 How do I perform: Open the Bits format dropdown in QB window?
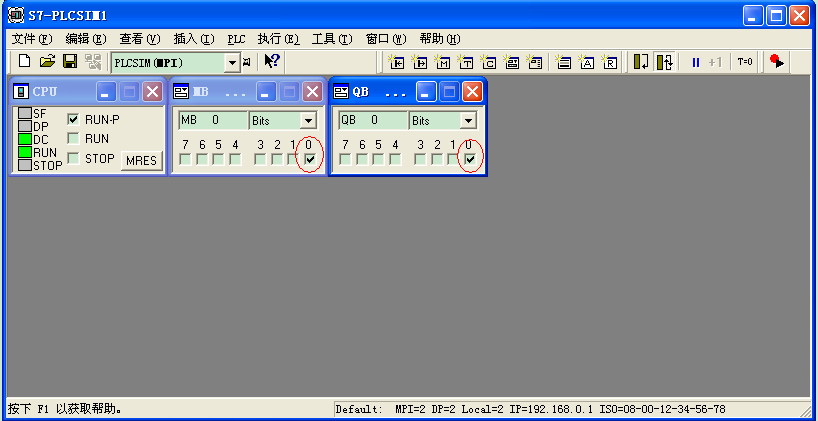coord(468,121)
